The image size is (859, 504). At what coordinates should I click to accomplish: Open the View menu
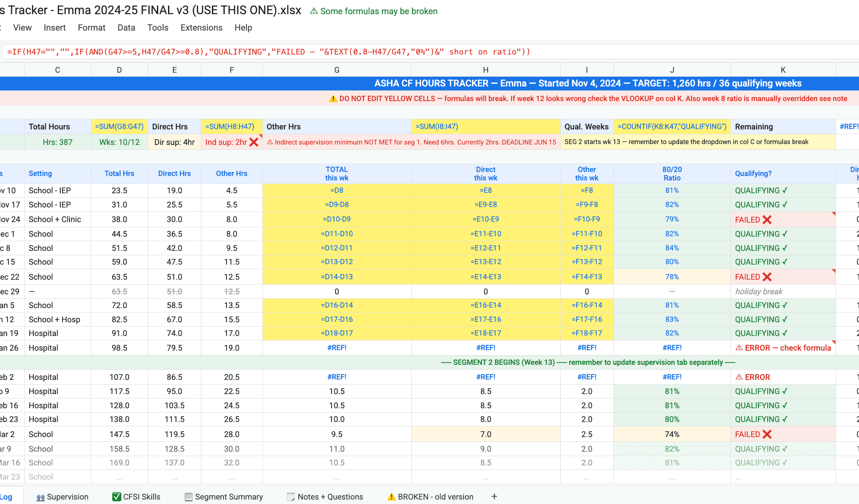[x=22, y=27]
